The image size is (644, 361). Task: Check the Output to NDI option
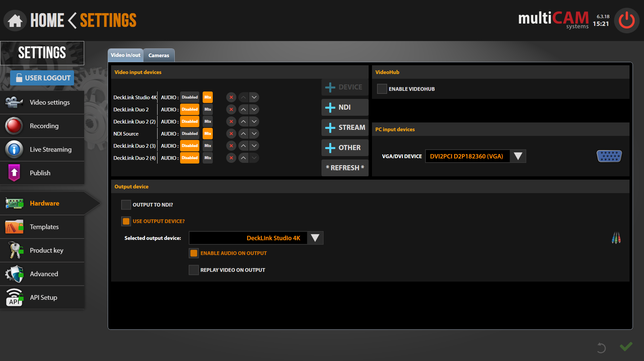tap(126, 205)
